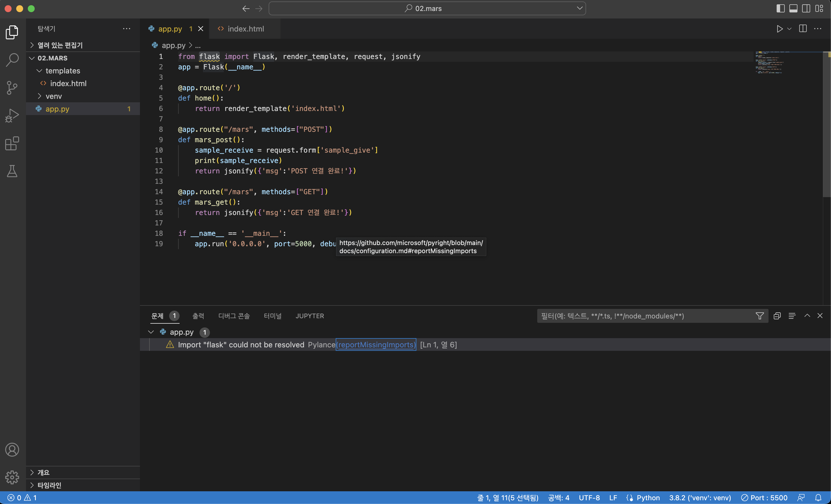Go forward with the navigation arrow
Screen dimensions: 831x504
(259, 8)
